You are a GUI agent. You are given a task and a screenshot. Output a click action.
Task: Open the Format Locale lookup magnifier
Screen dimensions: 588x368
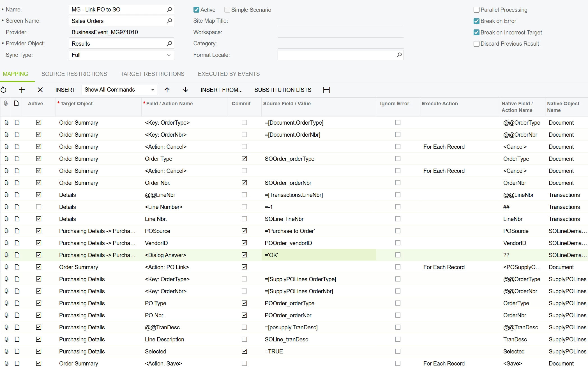(399, 55)
